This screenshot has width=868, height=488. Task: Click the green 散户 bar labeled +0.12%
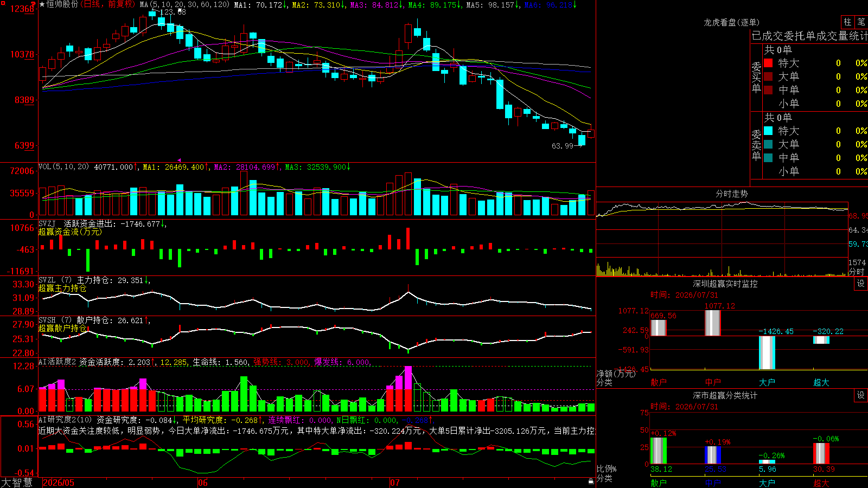(658, 450)
